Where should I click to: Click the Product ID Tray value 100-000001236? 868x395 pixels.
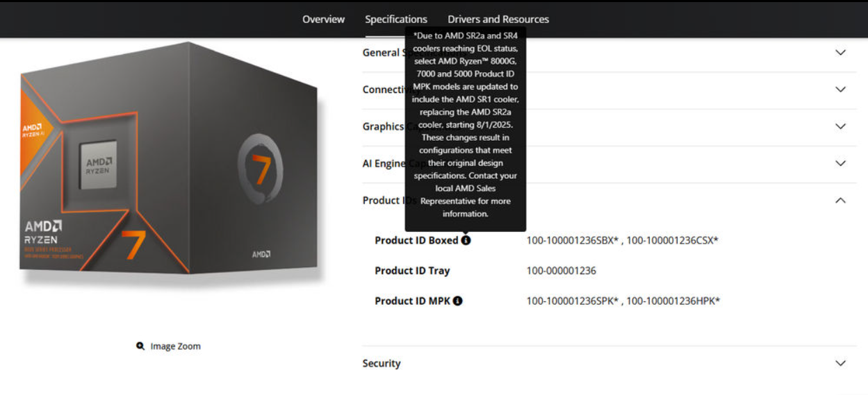[561, 271]
